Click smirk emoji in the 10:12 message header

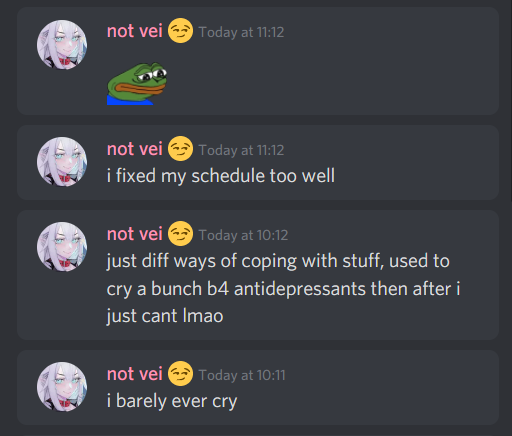[180, 234]
